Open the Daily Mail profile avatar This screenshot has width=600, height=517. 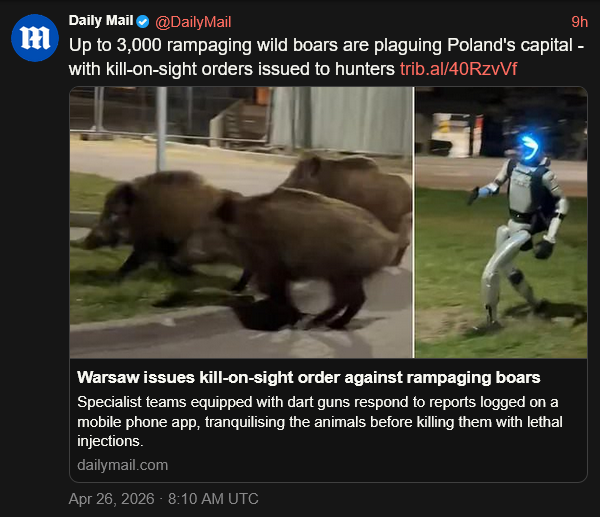pyautogui.click(x=35, y=38)
